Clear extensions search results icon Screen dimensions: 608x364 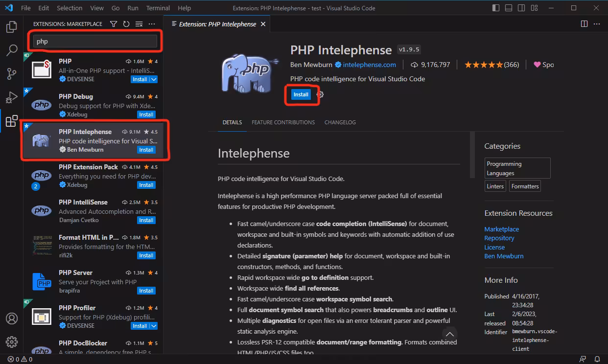pos(139,24)
